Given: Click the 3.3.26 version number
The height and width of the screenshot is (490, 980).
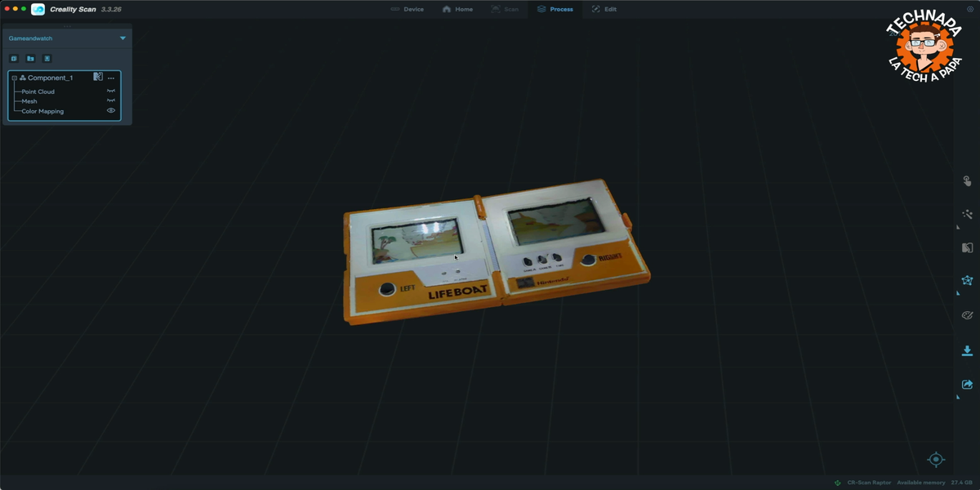Looking at the screenshot, I should click(x=111, y=9).
